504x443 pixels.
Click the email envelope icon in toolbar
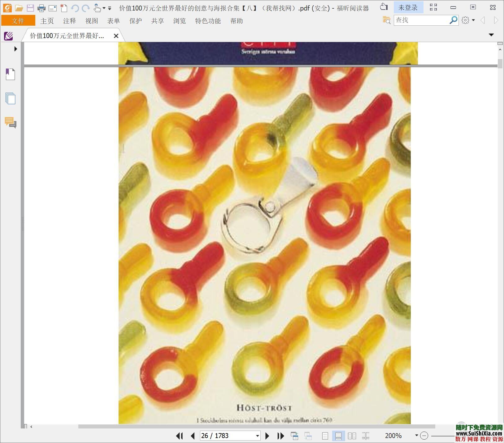point(53,8)
